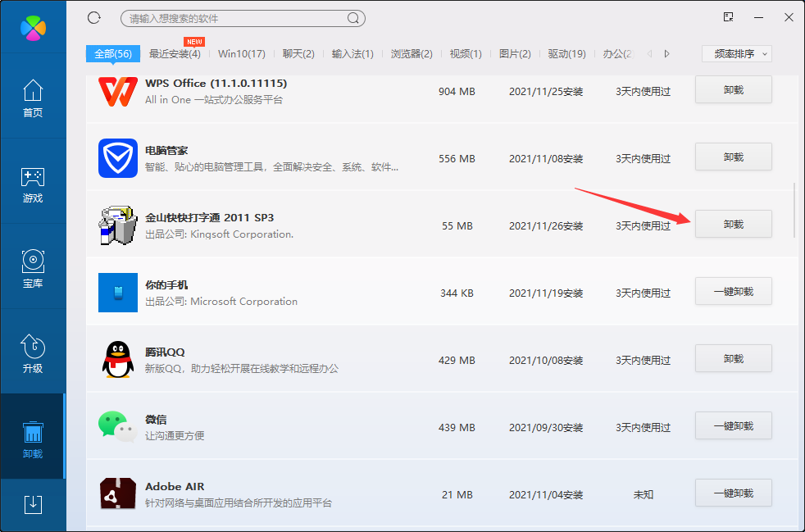Click the 904 MB size value

[457, 92]
